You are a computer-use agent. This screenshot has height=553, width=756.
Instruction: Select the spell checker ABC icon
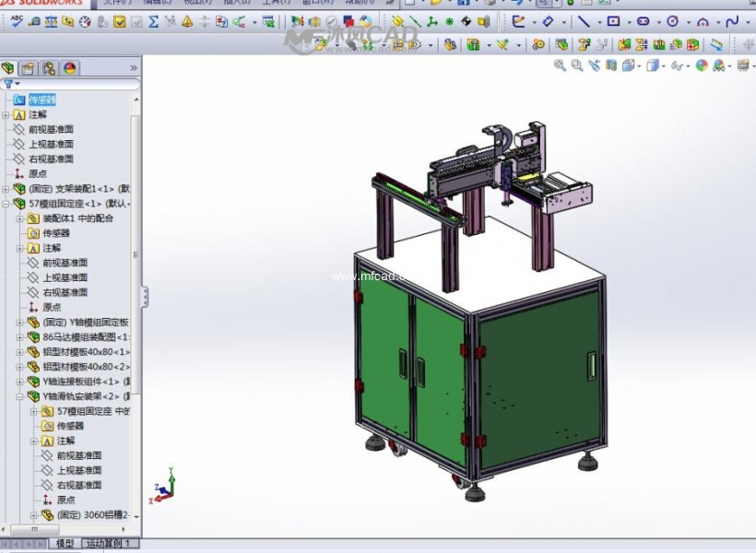17,21
